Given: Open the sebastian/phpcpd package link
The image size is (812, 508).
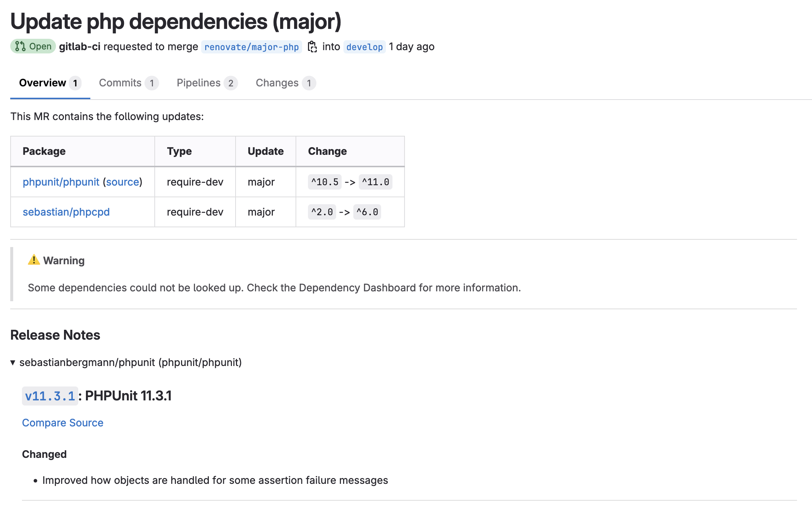Looking at the screenshot, I should pos(66,212).
